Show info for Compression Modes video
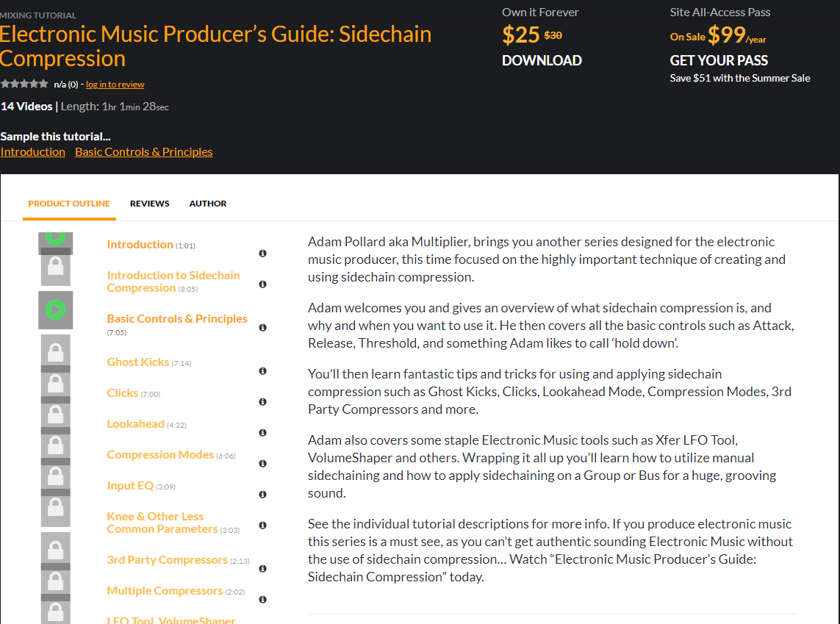 tap(262, 464)
